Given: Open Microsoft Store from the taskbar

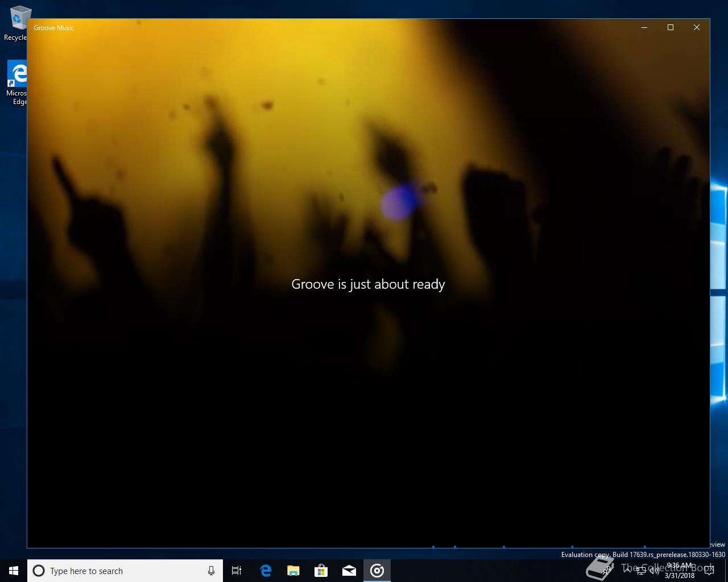Looking at the screenshot, I should tap(321, 571).
